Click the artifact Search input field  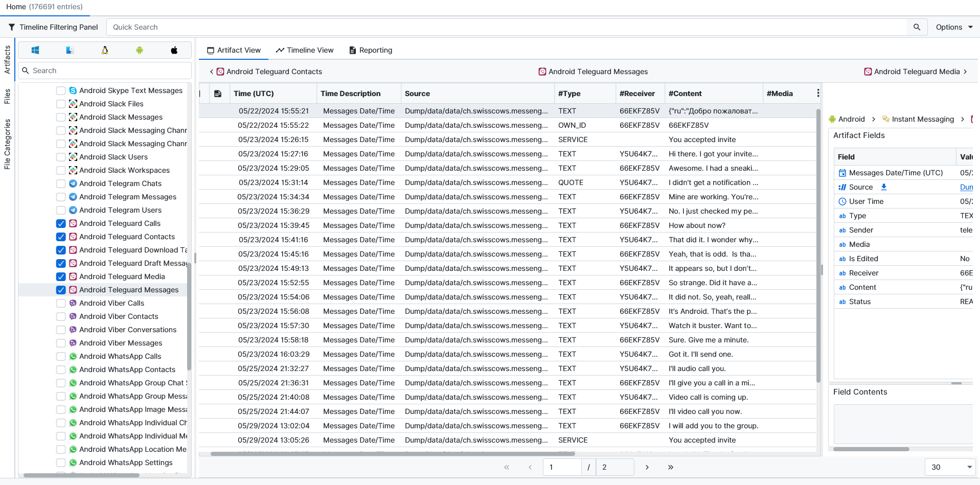coord(105,71)
